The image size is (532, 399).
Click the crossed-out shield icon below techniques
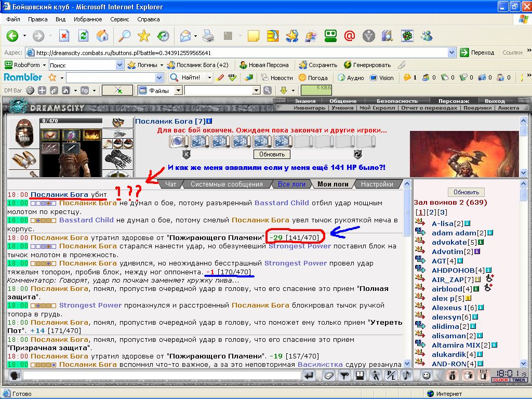point(187,154)
